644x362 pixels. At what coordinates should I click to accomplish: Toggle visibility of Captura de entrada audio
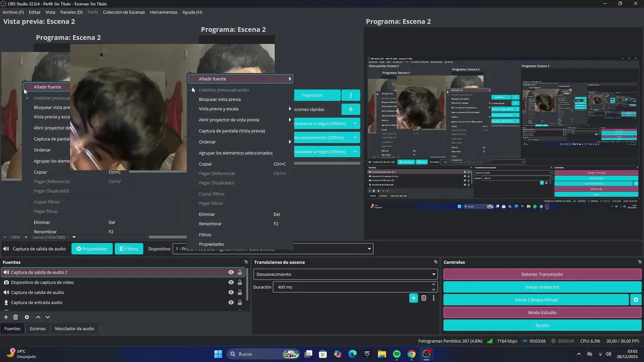[x=231, y=303]
